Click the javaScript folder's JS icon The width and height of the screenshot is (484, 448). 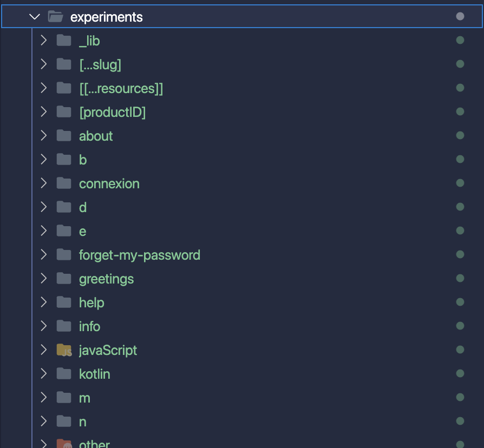click(x=64, y=350)
